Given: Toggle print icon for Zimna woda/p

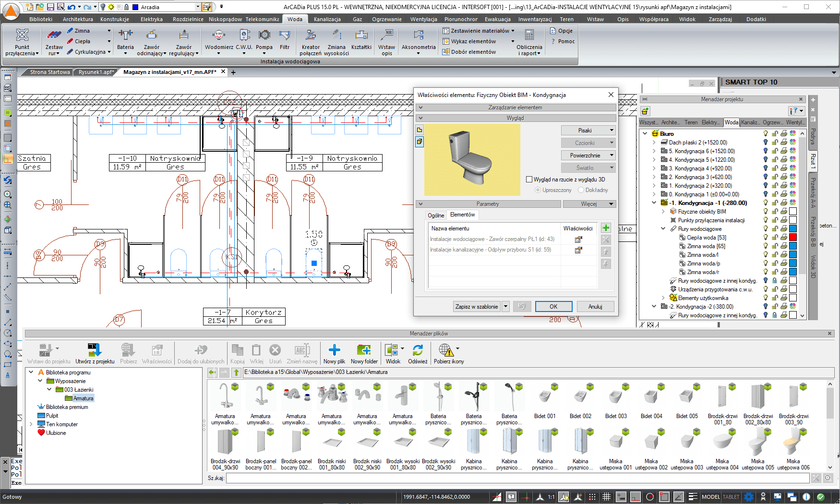Looking at the screenshot, I should click(784, 264).
